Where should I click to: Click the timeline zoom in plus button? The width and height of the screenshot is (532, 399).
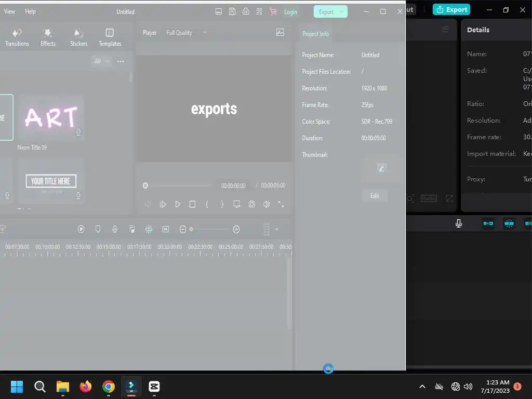tap(236, 230)
